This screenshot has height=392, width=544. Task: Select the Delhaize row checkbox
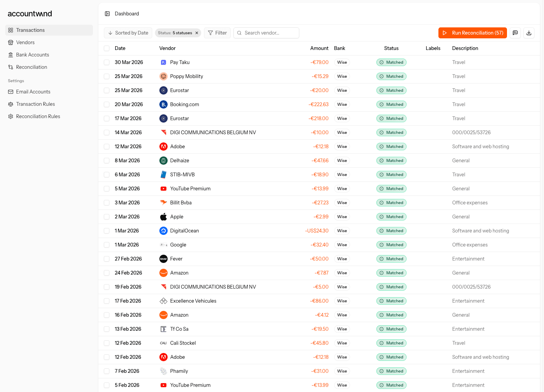tap(107, 161)
